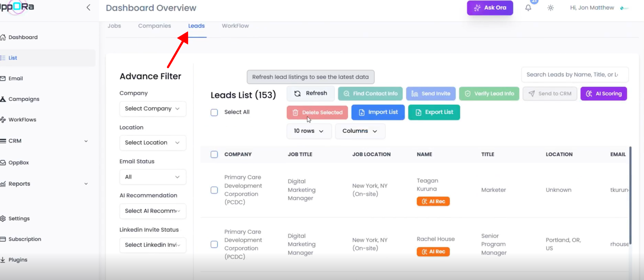Collapse sidebar using the left chevron icon
The image size is (644, 280).
[89, 8]
